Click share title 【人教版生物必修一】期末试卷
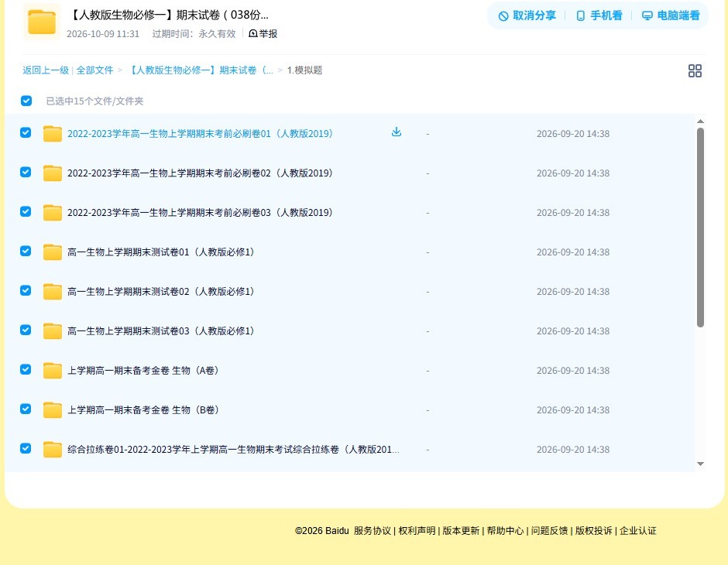728x565 pixels. click(x=169, y=15)
